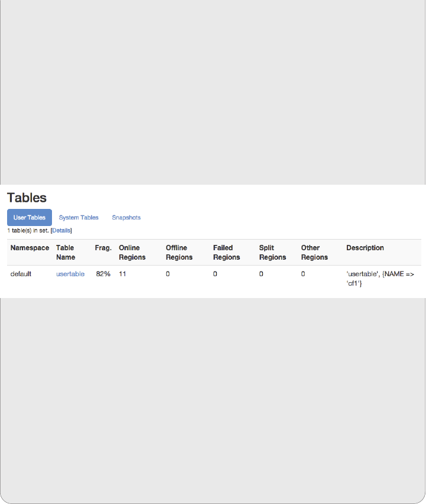Viewport: 426px width, 504px height.
Task: Select the User Tables tab
Action: tap(30, 218)
